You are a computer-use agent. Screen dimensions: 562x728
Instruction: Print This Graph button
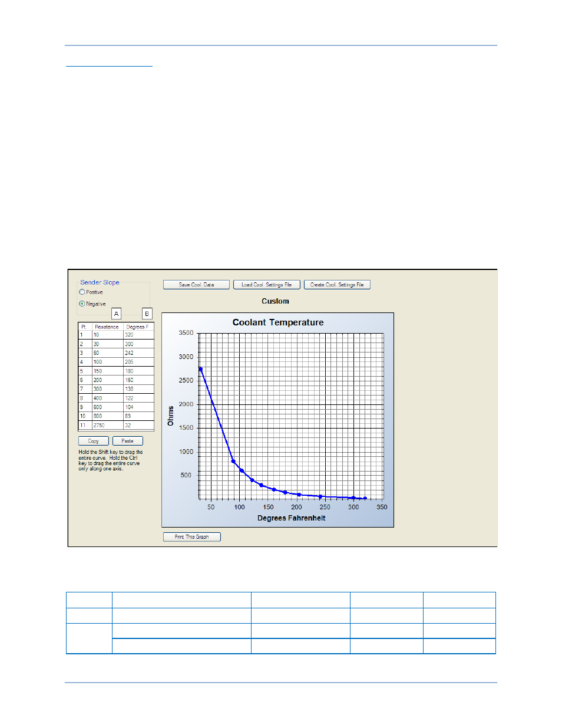pyautogui.click(x=192, y=537)
